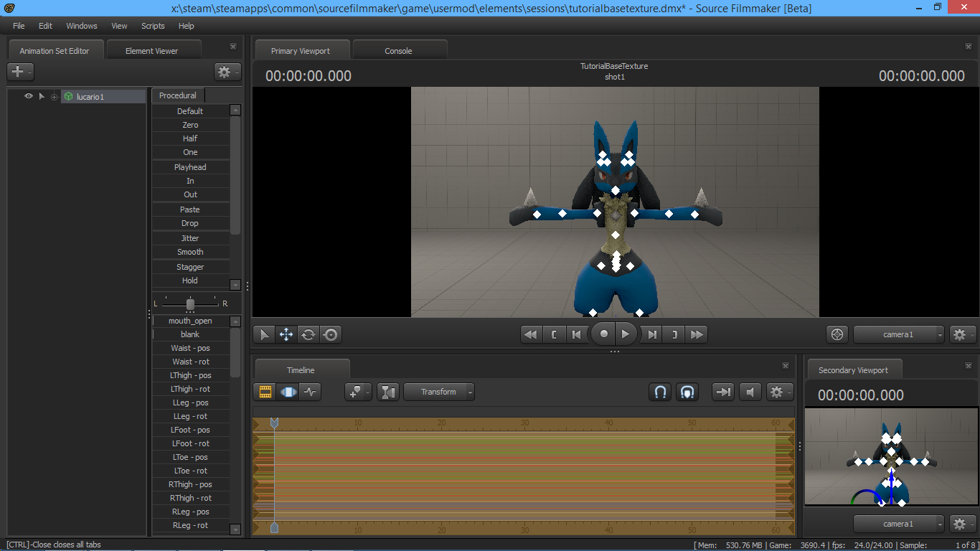The image size is (980, 551).
Task: Open the Motion Editor mode
Action: coord(288,392)
